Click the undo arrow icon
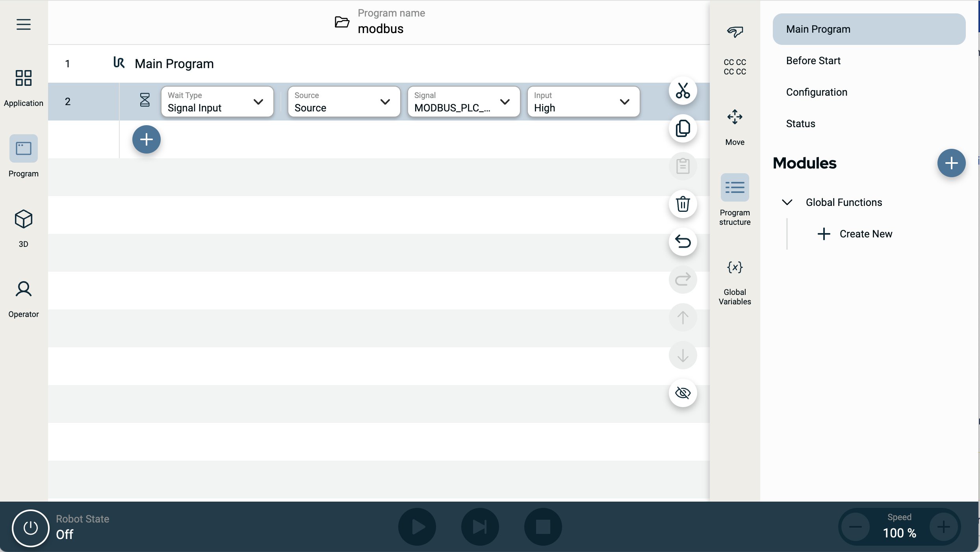This screenshot has height=552, width=980. click(x=683, y=241)
